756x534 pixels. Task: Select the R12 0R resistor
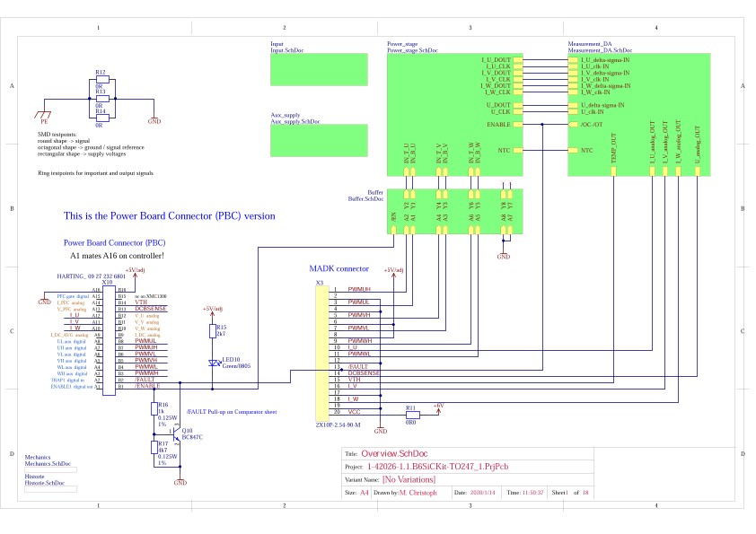point(101,79)
